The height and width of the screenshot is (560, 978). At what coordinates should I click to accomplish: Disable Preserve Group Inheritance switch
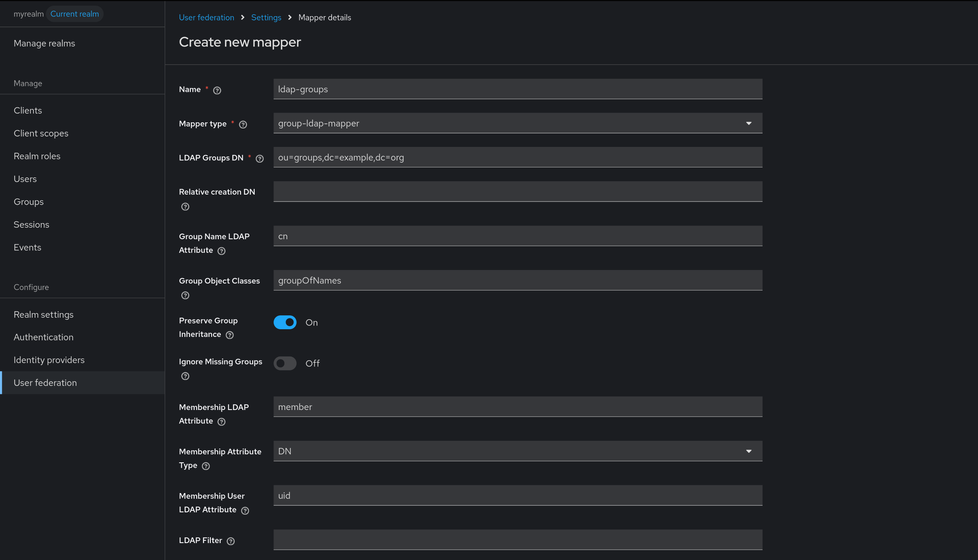pyautogui.click(x=285, y=322)
